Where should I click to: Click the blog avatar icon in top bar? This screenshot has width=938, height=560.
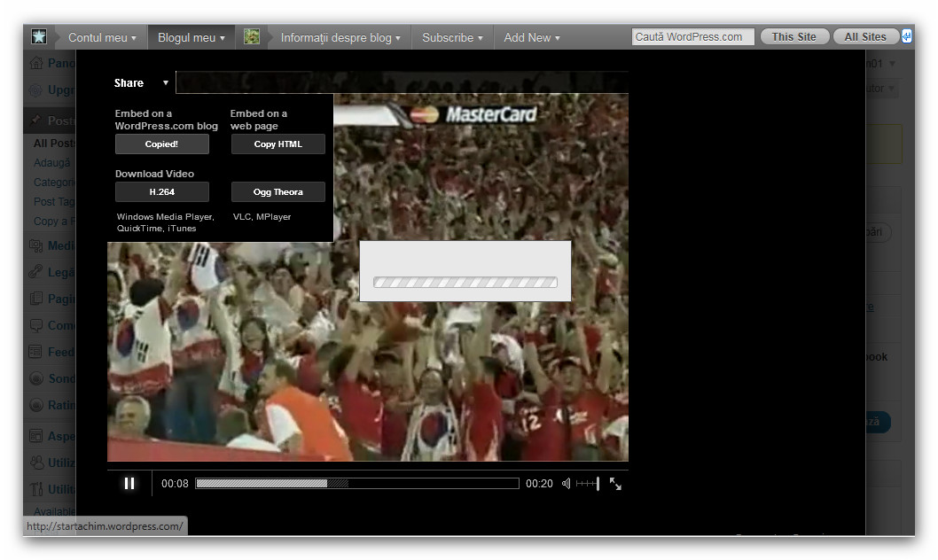pyautogui.click(x=252, y=37)
